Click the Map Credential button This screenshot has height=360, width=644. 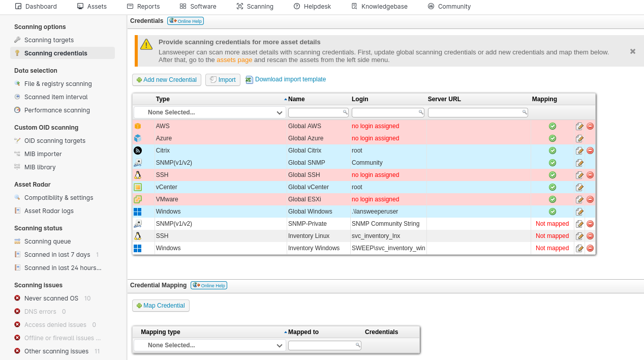pyautogui.click(x=161, y=306)
